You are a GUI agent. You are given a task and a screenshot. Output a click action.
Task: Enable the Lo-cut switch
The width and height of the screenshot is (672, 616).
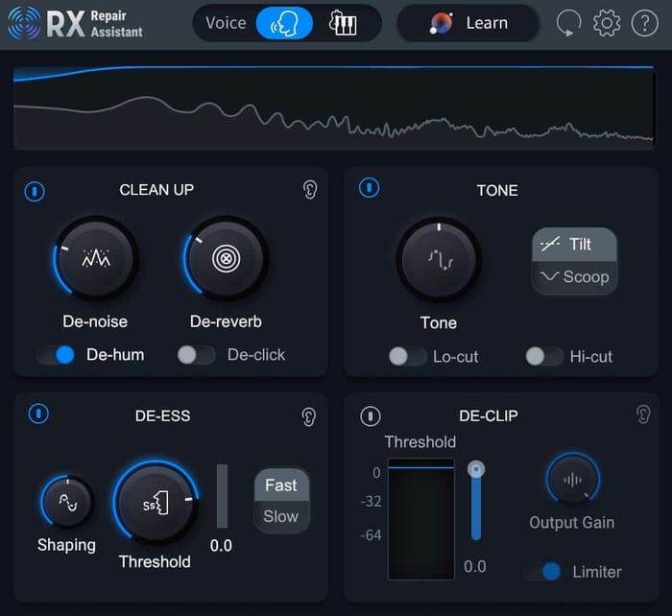point(407,356)
